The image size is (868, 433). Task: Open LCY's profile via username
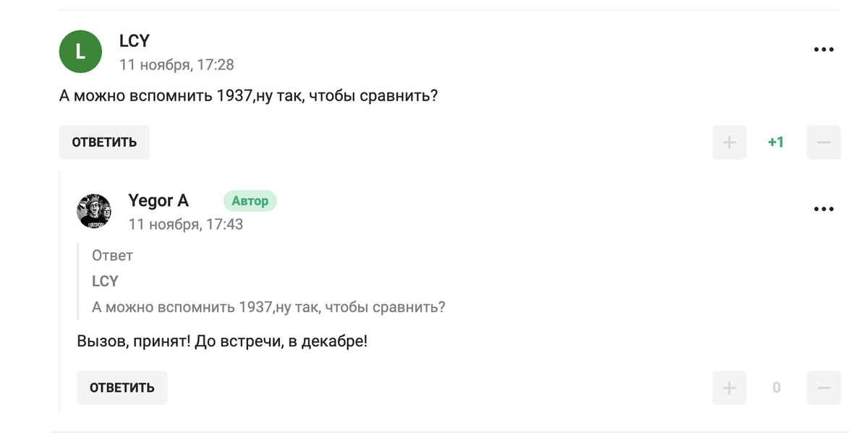[133, 40]
